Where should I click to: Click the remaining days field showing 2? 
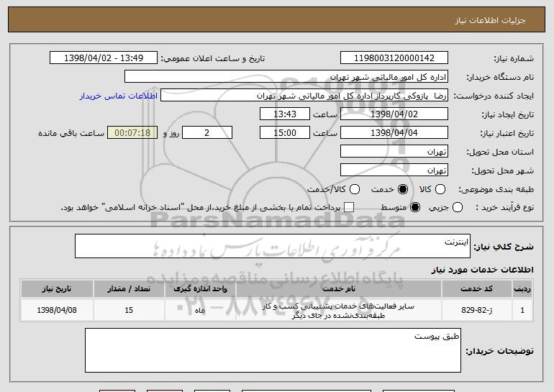[x=207, y=133]
